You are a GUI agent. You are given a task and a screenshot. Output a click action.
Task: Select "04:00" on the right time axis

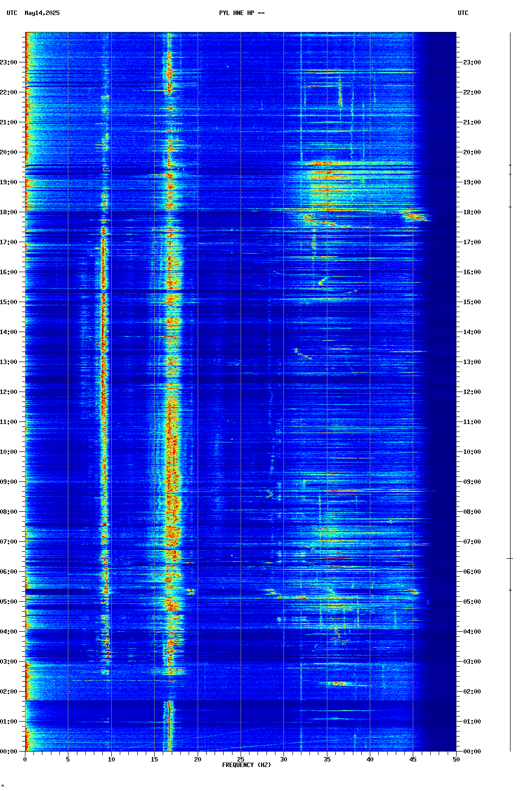[472, 632]
